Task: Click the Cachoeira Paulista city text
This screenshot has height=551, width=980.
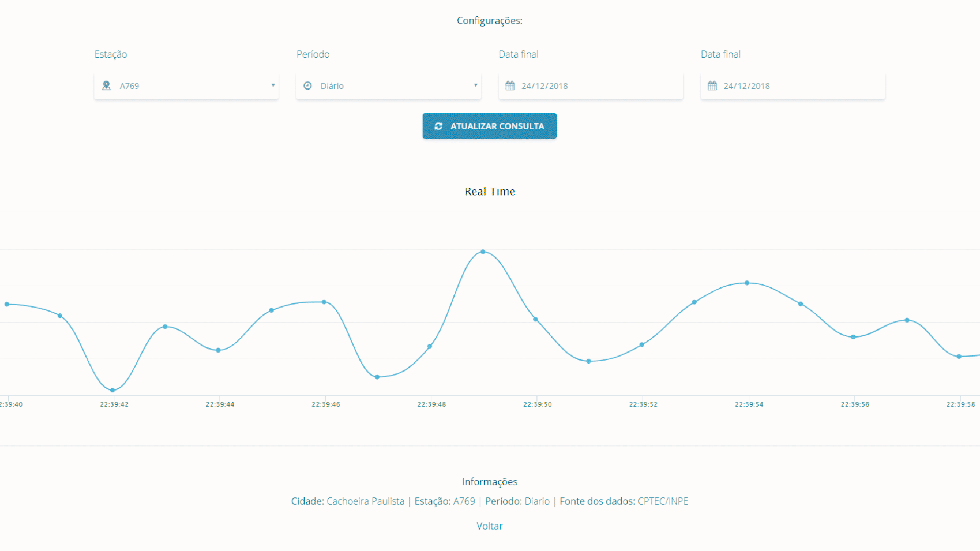Action: coord(365,501)
